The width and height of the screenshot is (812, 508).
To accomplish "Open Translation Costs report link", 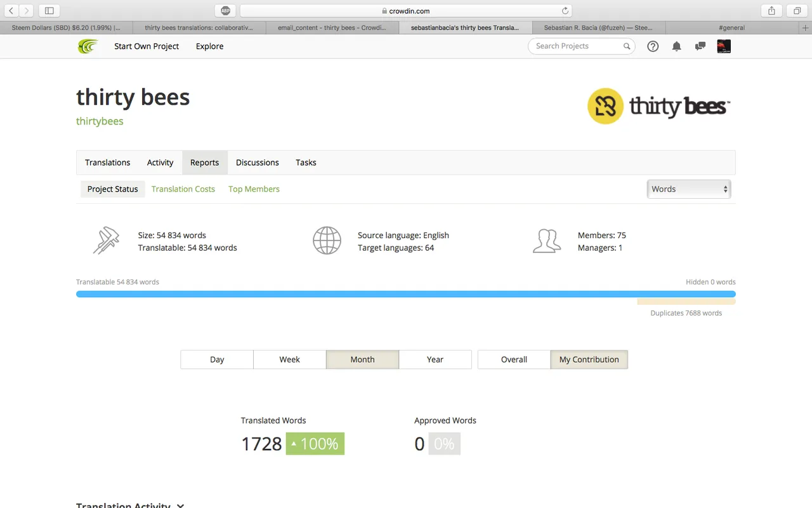I will tap(183, 189).
